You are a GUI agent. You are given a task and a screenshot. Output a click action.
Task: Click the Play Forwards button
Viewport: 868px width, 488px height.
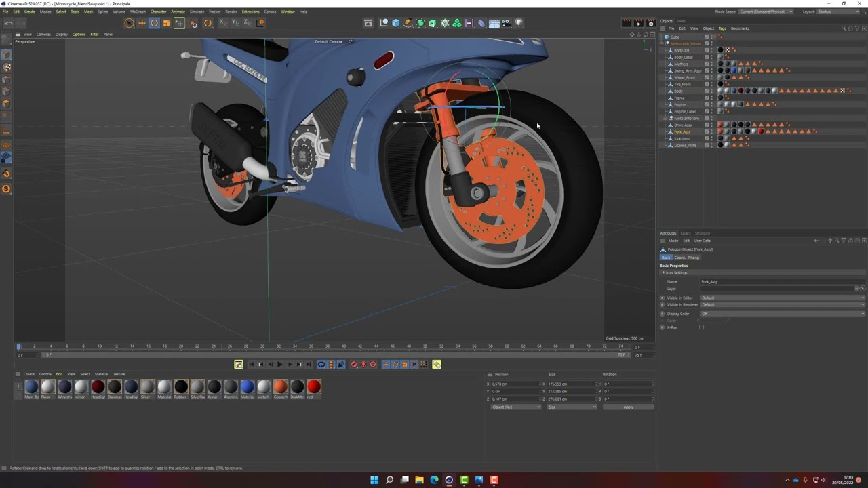(x=279, y=365)
